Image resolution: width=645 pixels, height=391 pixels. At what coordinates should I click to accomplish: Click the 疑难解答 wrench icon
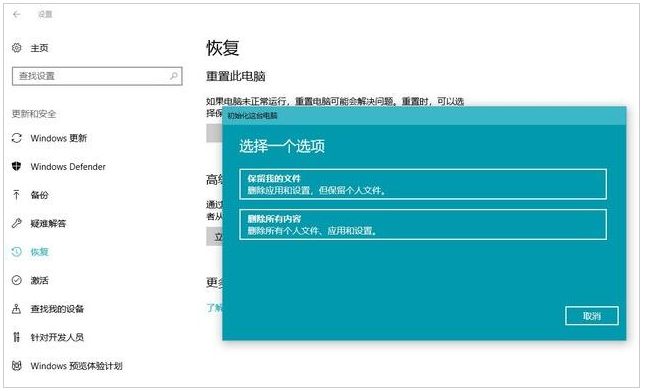click(16, 223)
